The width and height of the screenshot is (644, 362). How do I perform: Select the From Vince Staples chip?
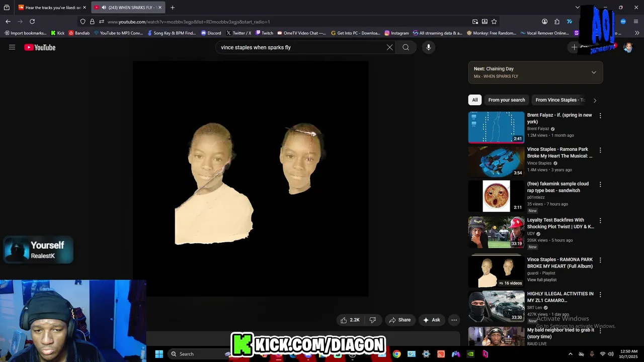coord(559,100)
